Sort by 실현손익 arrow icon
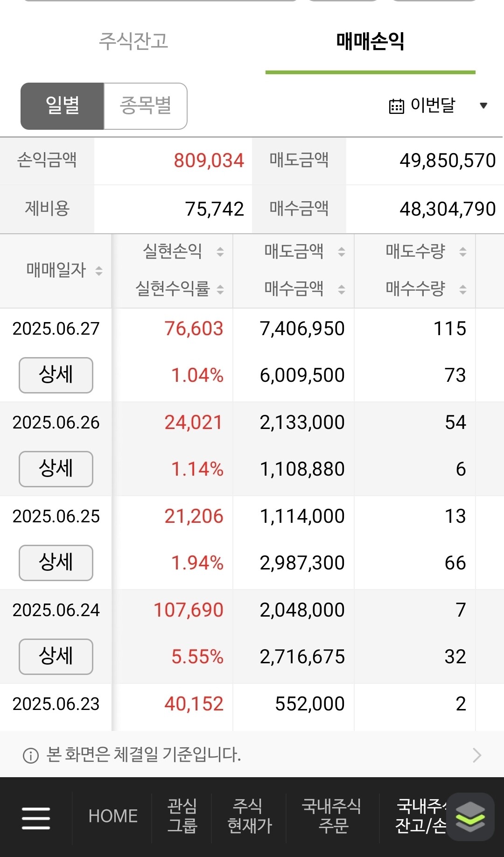 click(220, 252)
